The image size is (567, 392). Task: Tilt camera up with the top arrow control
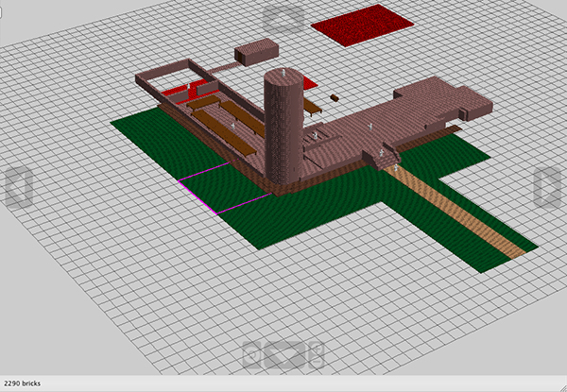(x=283, y=19)
